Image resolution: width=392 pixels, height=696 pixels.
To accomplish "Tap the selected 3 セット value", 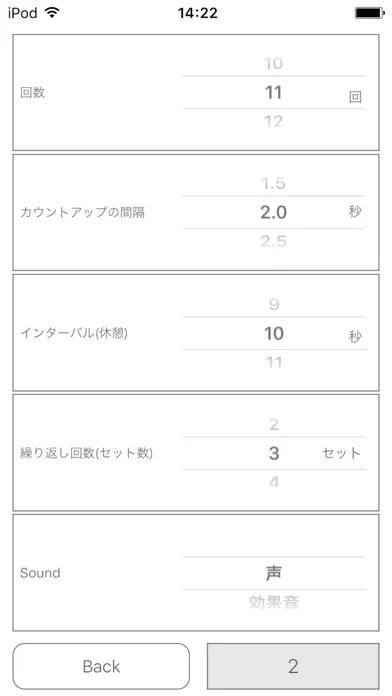I will (274, 453).
